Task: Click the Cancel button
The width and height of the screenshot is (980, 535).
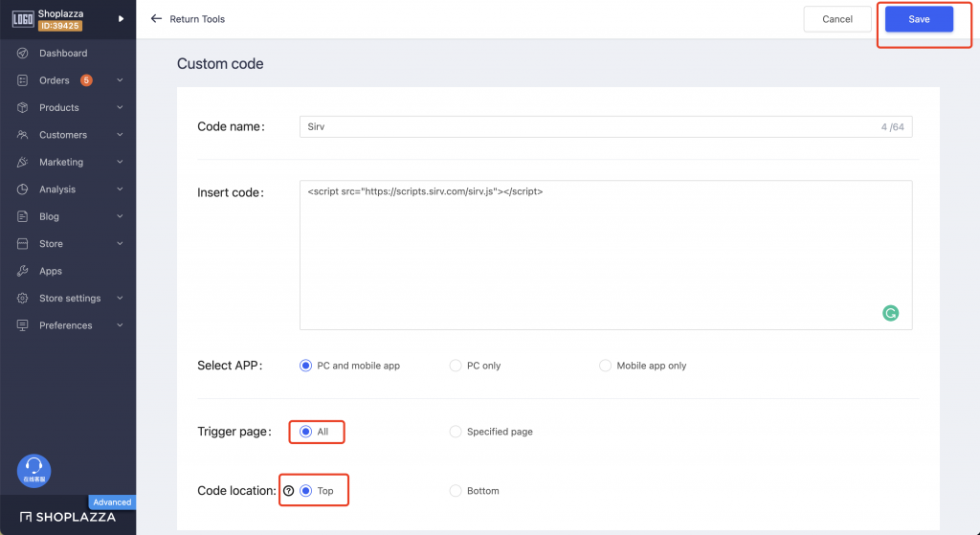Action: (837, 19)
